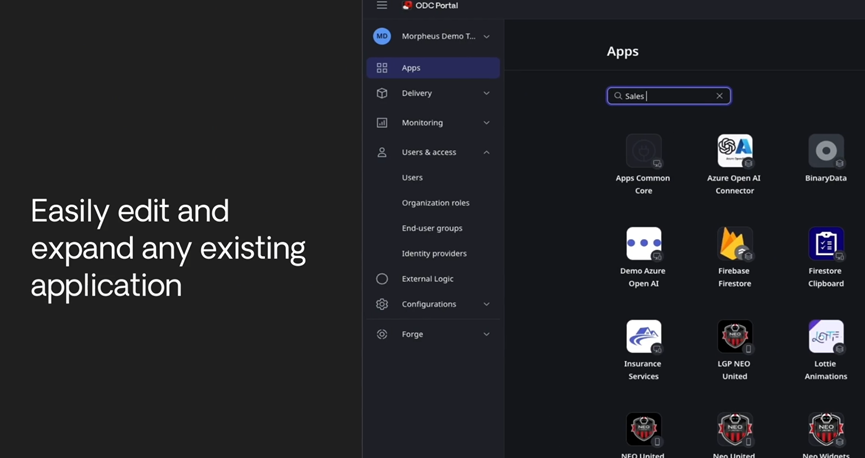Open the Demo Azure Open AI icon
Image resolution: width=865 pixels, height=458 pixels.
tap(644, 243)
